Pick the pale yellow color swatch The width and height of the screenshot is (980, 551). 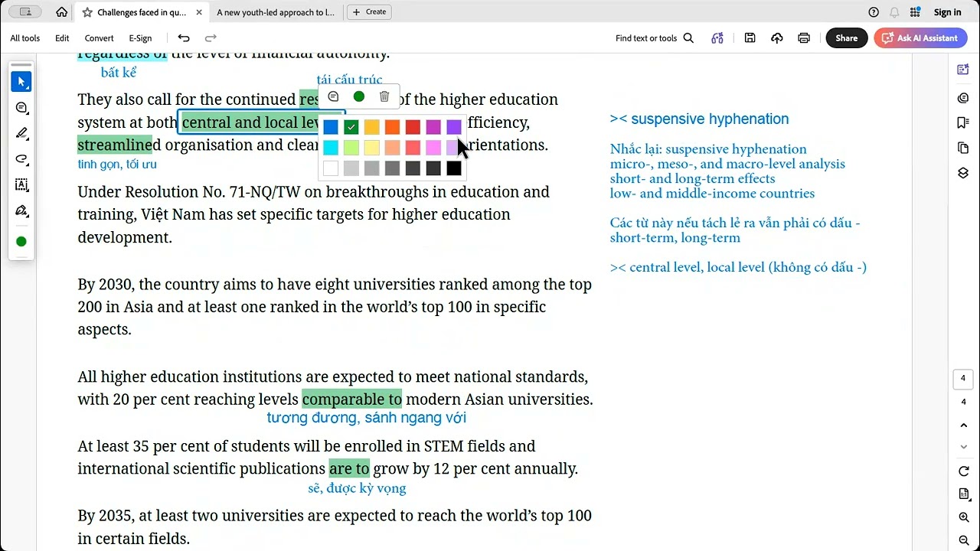click(x=372, y=148)
